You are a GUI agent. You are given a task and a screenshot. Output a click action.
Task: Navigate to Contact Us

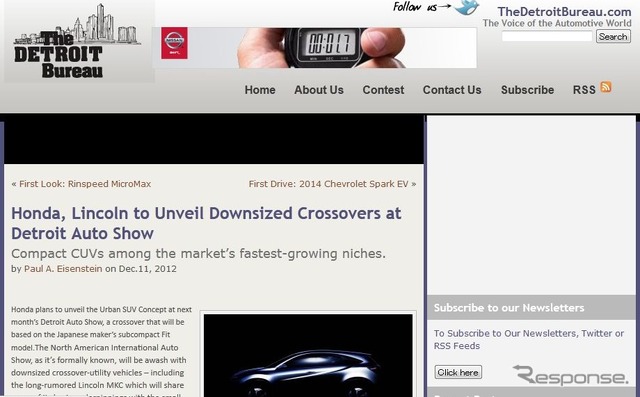click(x=452, y=90)
